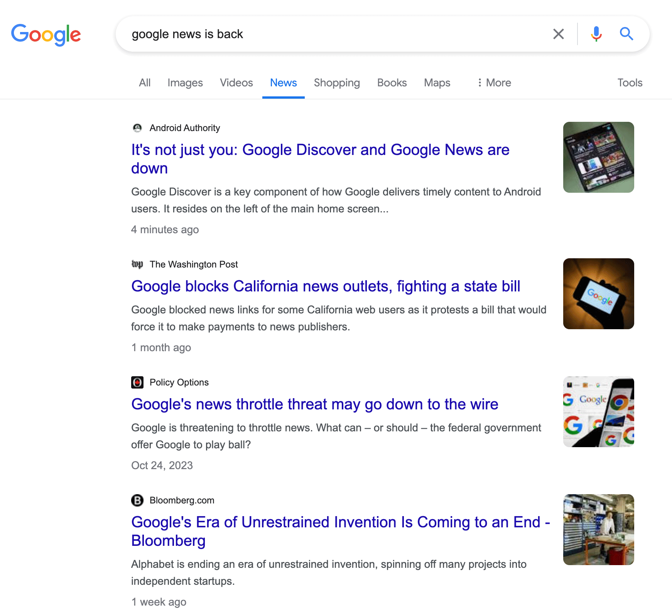Open Google's news throttle threat article
This screenshot has height=616, width=672.
pyautogui.click(x=315, y=404)
